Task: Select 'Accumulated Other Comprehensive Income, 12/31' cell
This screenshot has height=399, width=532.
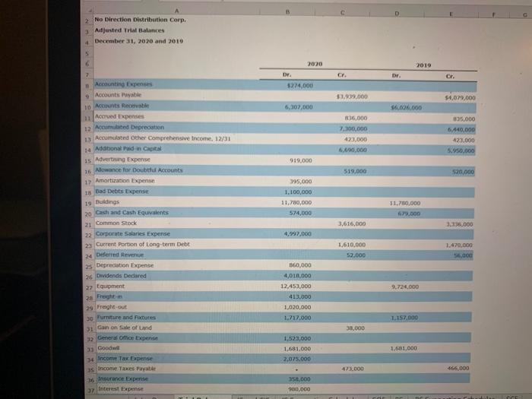Action: [x=163, y=138]
